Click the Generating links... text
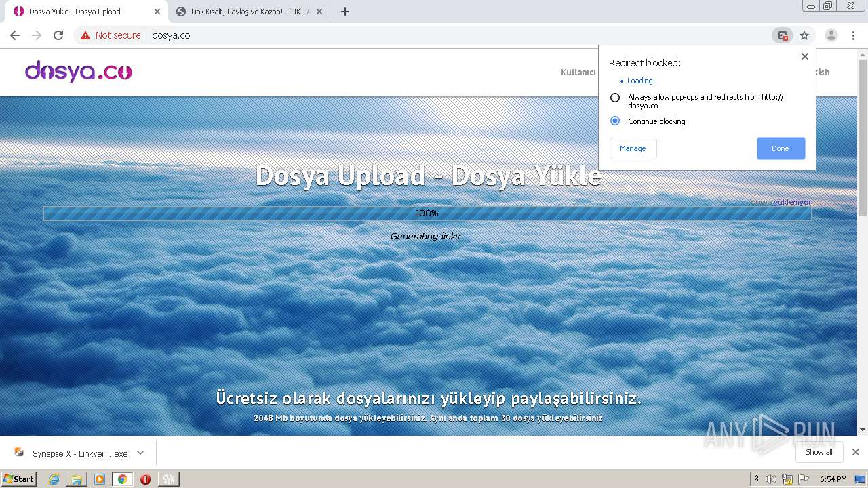Screen dimensions: 868x488 [x=427, y=237]
